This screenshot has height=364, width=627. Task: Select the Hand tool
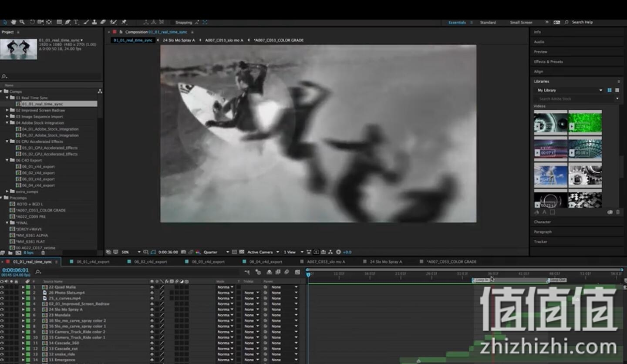13,22
